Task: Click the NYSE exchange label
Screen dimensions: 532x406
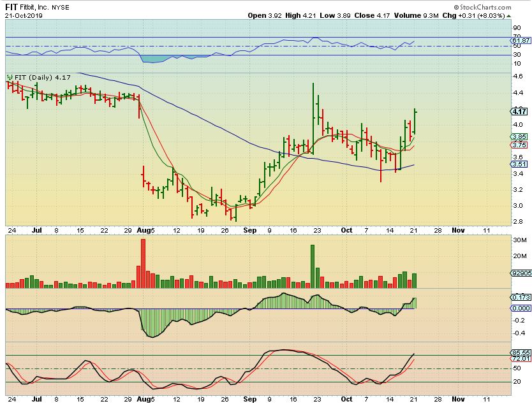Action: click(61, 8)
